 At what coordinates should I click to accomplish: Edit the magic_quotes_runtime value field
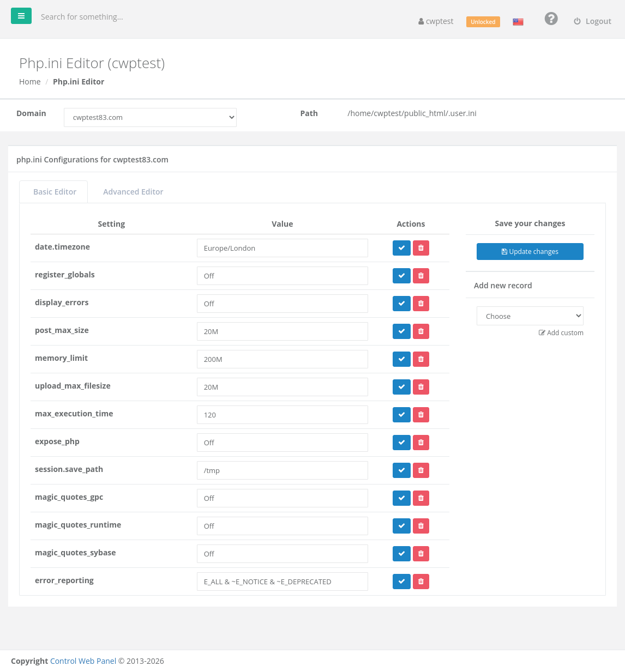[283, 526]
